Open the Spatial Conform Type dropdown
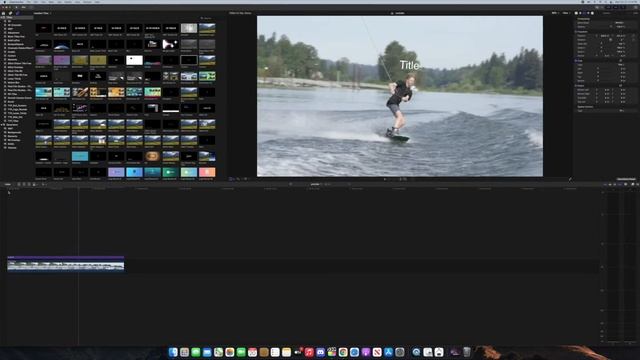 (x=621, y=111)
